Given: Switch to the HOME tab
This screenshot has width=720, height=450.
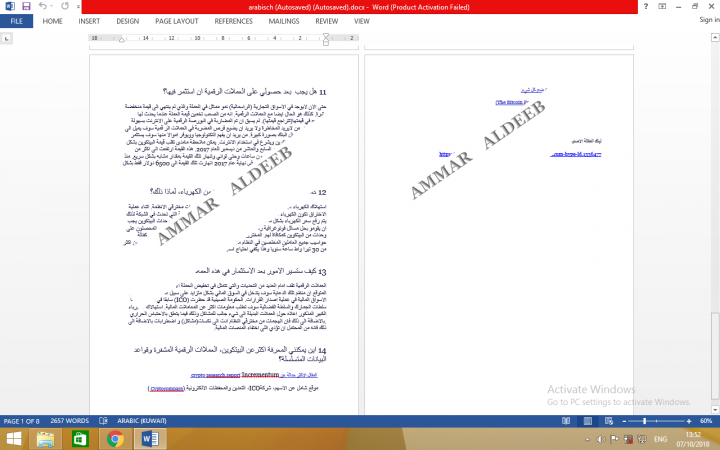Looking at the screenshot, I should point(52,21).
